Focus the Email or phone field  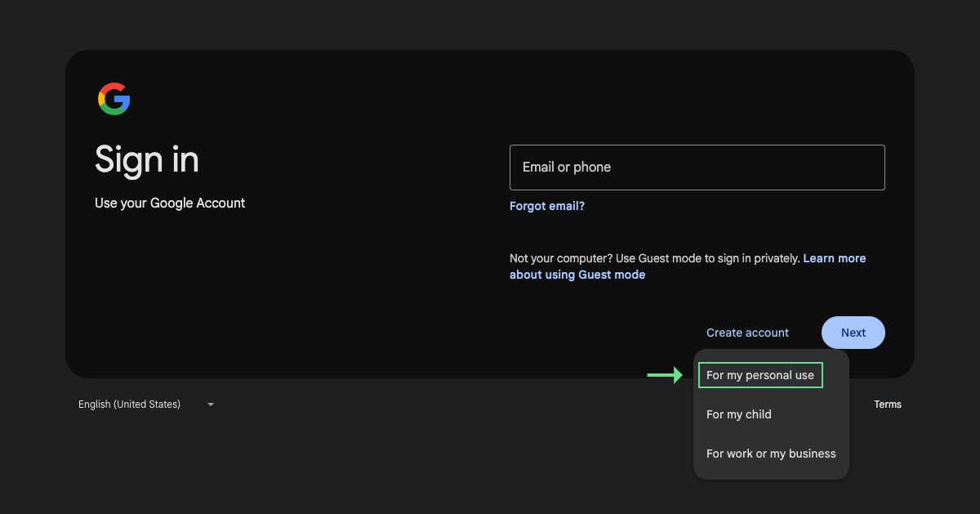[x=697, y=168]
